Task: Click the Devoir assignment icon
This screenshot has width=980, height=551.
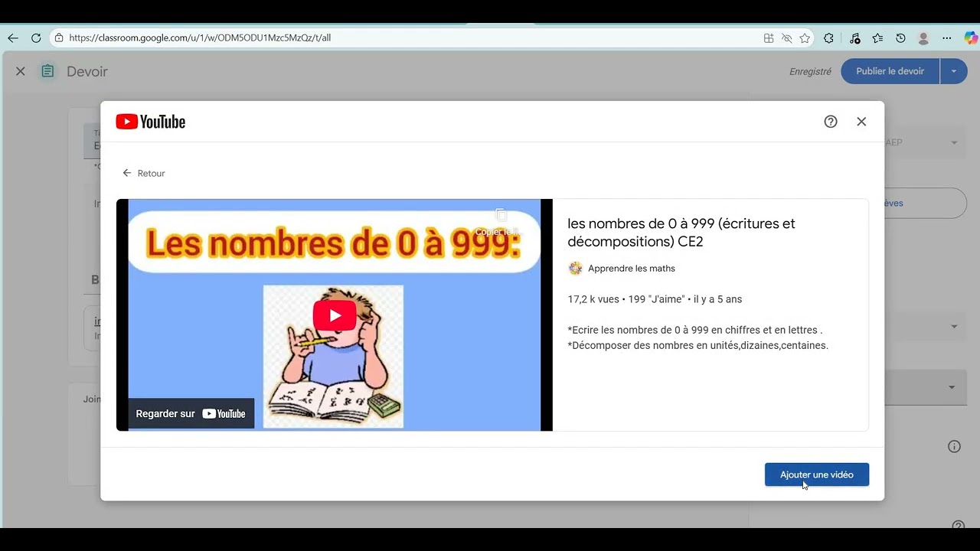Action: pos(47,71)
